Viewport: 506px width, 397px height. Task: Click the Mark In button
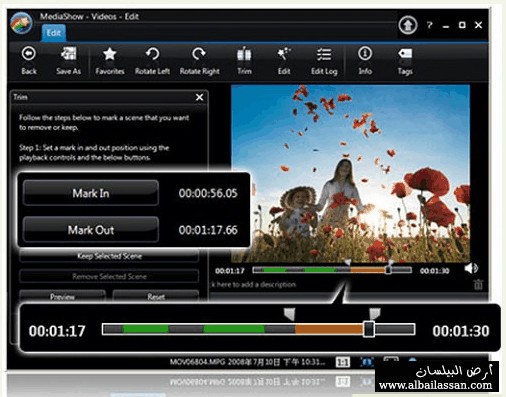coord(91,193)
